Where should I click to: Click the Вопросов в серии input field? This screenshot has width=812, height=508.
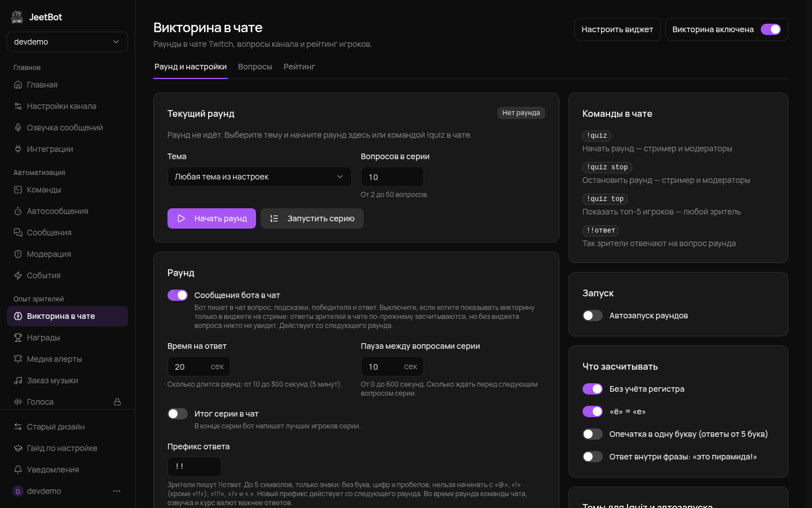click(392, 177)
